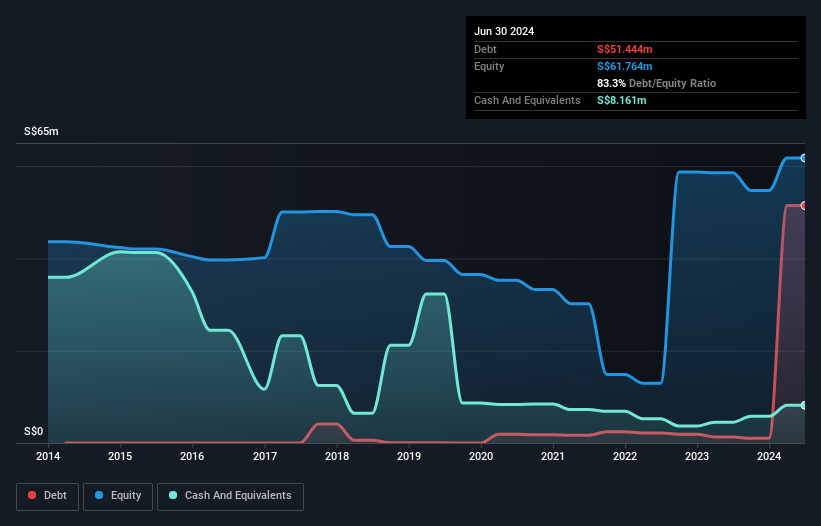Click the S$61.764m equity value
The image size is (821, 526).
625,66
